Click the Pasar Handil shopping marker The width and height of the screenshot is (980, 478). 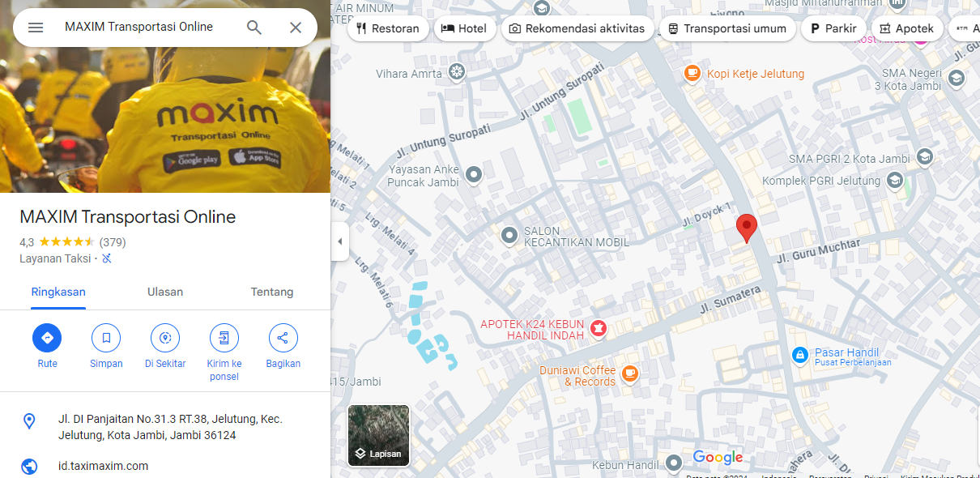pyautogui.click(x=799, y=355)
